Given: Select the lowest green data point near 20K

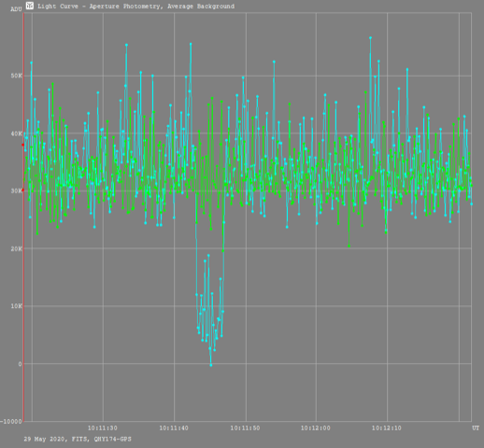Looking at the screenshot, I should pyautogui.click(x=349, y=246).
